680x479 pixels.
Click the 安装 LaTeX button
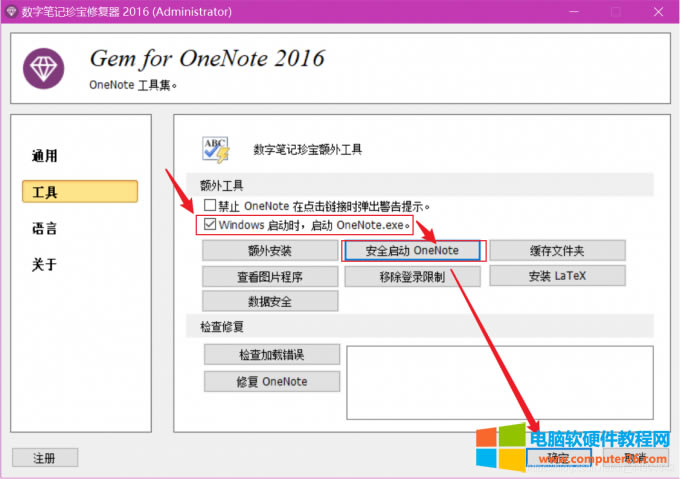[x=557, y=276]
